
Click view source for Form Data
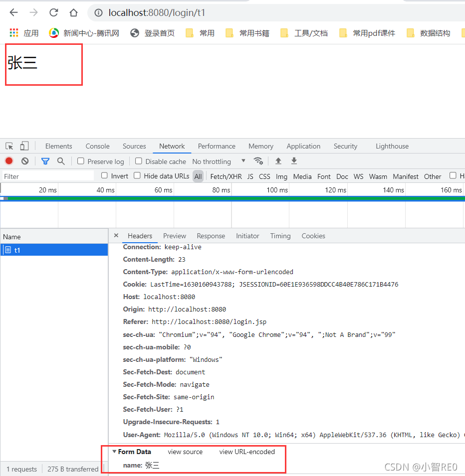tap(185, 452)
